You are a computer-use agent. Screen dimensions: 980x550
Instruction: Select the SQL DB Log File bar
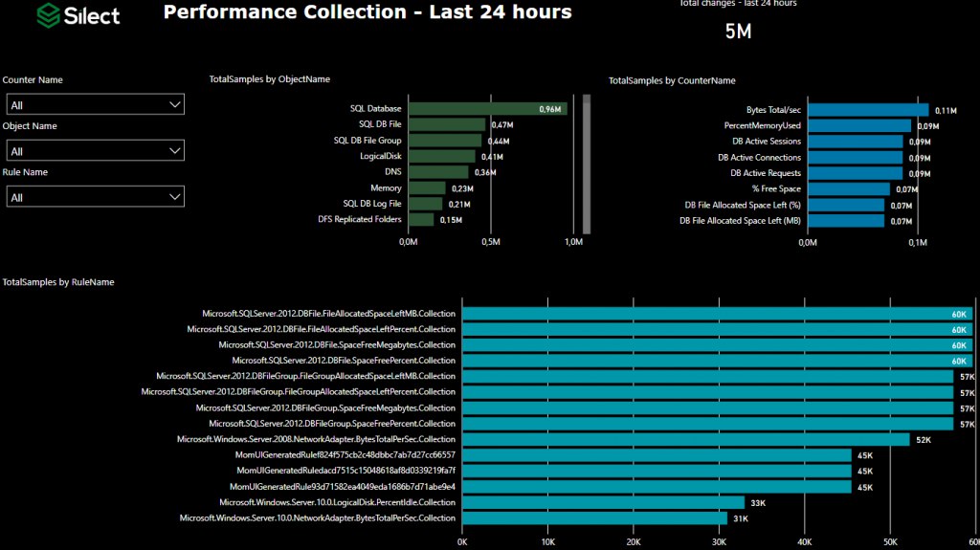click(x=426, y=204)
